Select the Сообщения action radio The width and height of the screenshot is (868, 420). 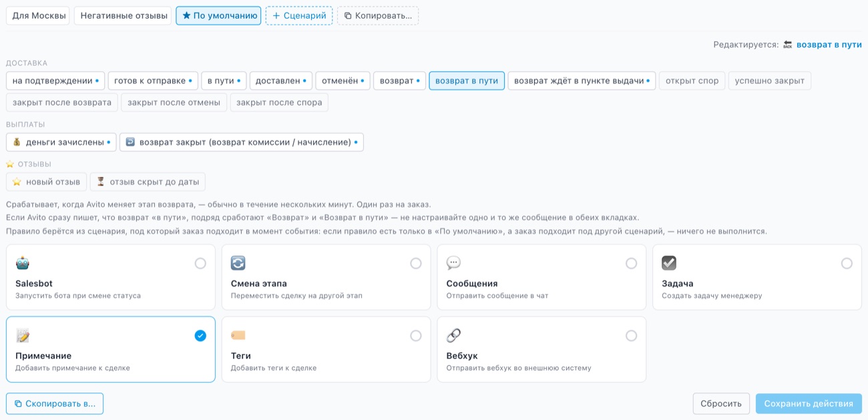(x=632, y=263)
